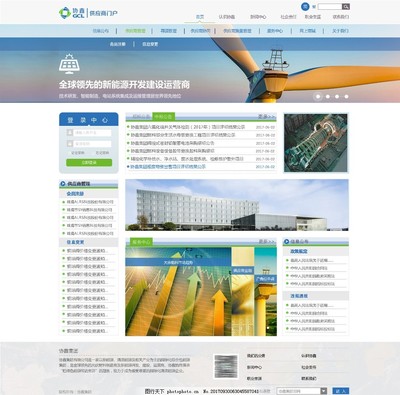Open 关于我们 in the light-blue menu bar
Image resolution: width=400 pixels, height=395 pixels.
pos(340,31)
